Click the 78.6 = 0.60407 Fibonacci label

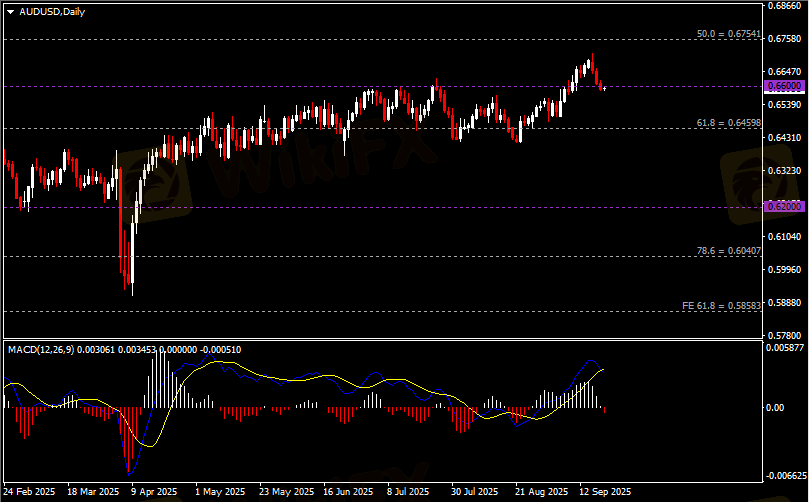[728, 250]
